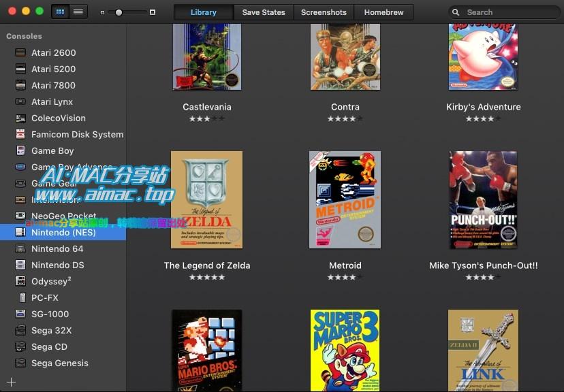
Task: Select the Famicom Disk System icon
Action: (20, 134)
